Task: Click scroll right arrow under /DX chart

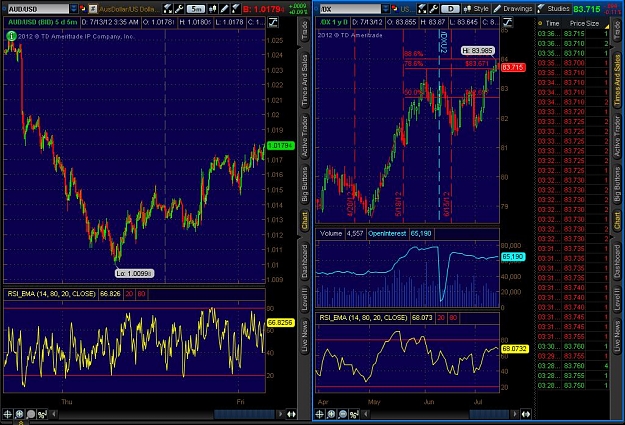Action: click(515, 415)
